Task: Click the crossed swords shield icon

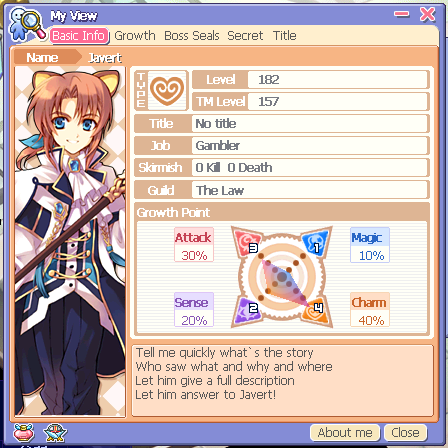Action: (55, 432)
